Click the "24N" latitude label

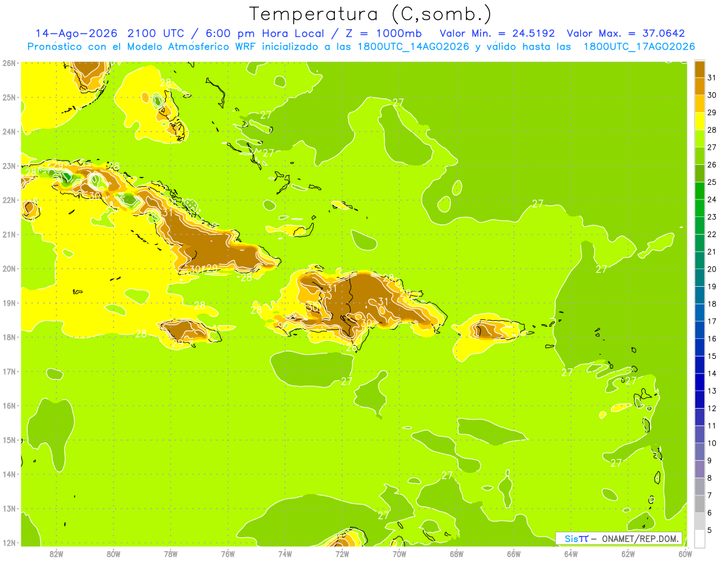click(9, 132)
